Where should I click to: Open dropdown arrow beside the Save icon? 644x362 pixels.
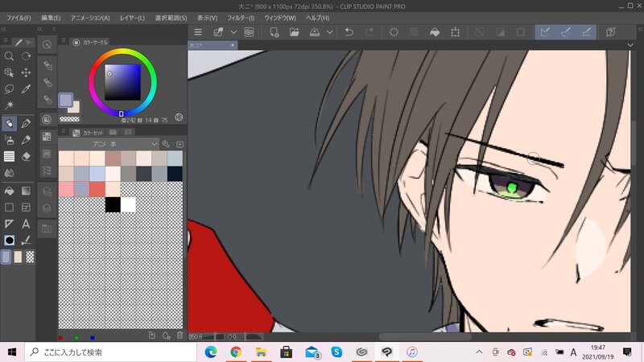click(329, 32)
